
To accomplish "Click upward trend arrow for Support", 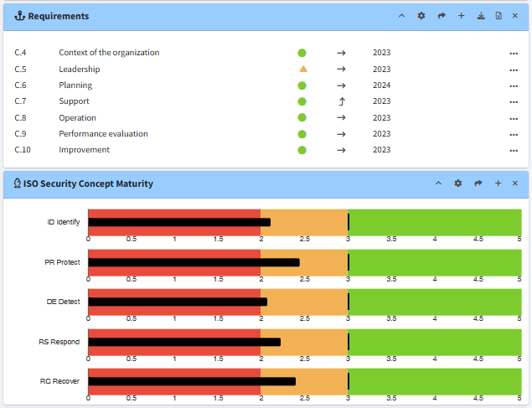I will coord(341,101).
